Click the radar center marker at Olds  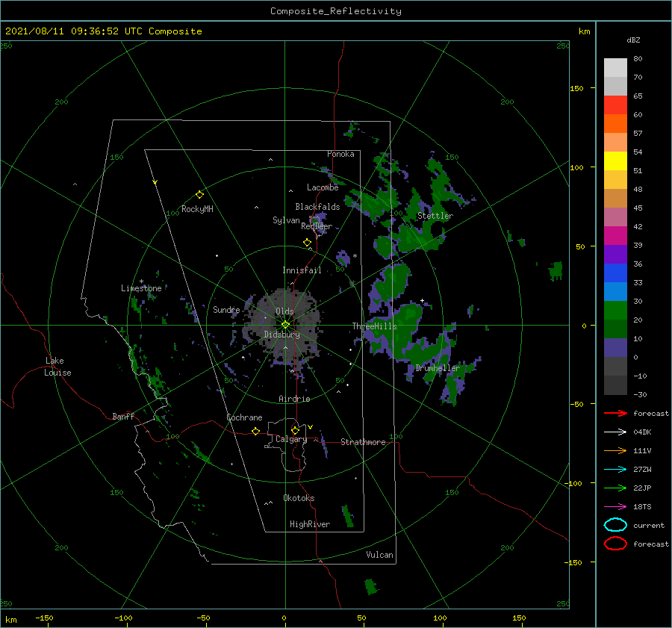click(x=285, y=325)
